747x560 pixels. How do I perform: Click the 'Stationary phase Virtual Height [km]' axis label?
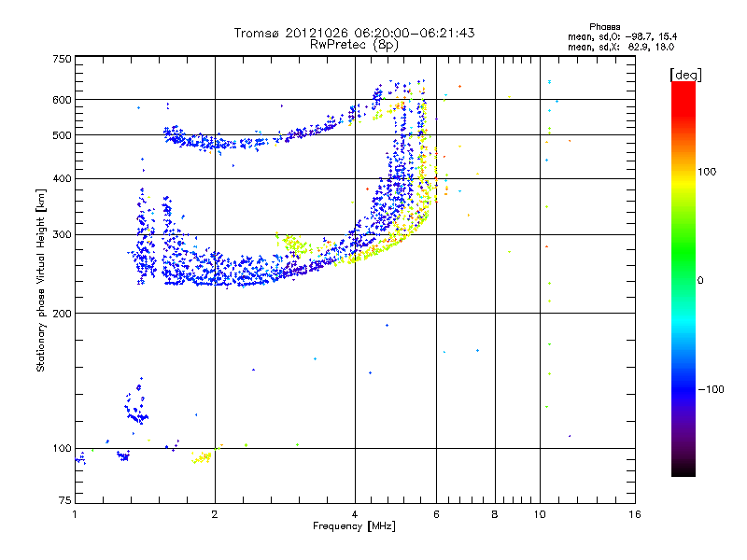pos(41,280)
